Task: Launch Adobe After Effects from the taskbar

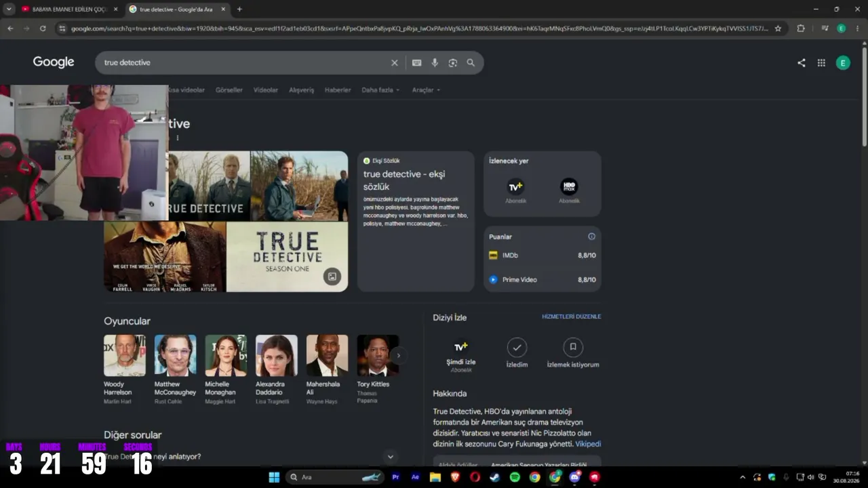Action: [x=416, y=477]
